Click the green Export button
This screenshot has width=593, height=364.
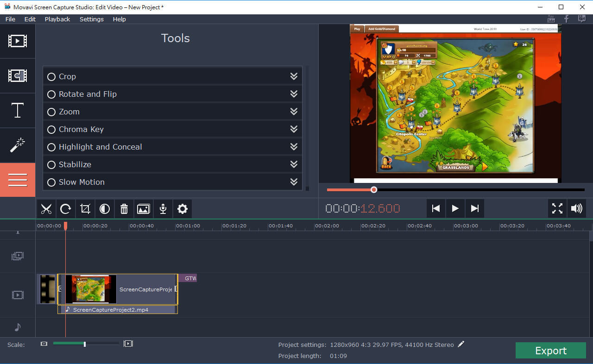click(x=550, y=351)
